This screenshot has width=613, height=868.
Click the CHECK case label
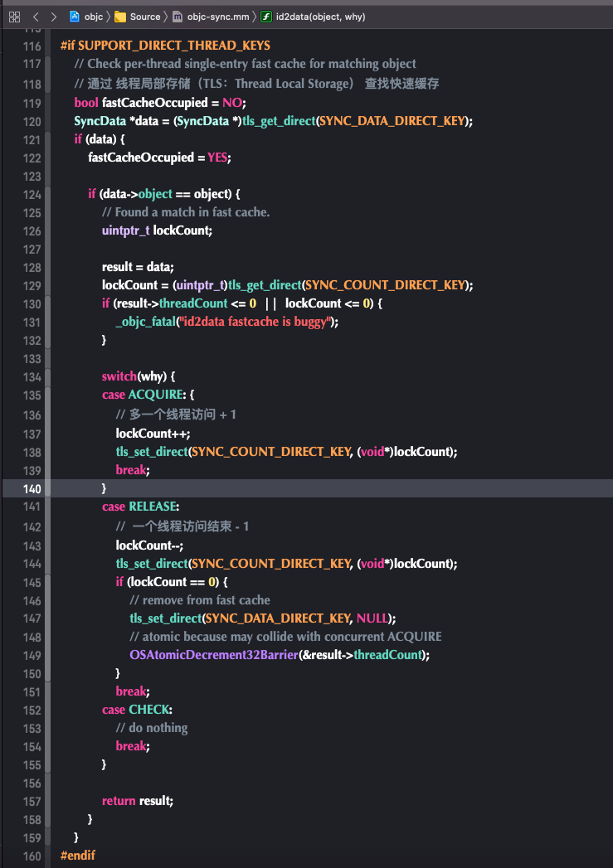(149, 710)
